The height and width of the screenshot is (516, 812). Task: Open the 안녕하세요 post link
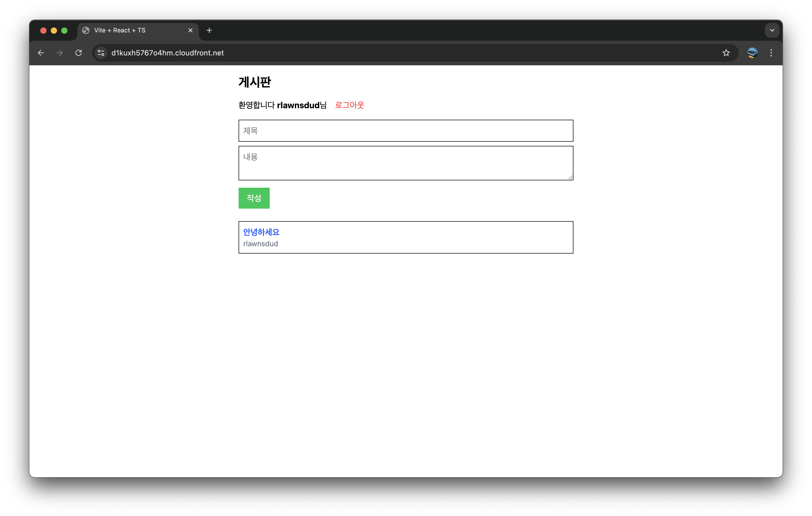click(261, 232)
